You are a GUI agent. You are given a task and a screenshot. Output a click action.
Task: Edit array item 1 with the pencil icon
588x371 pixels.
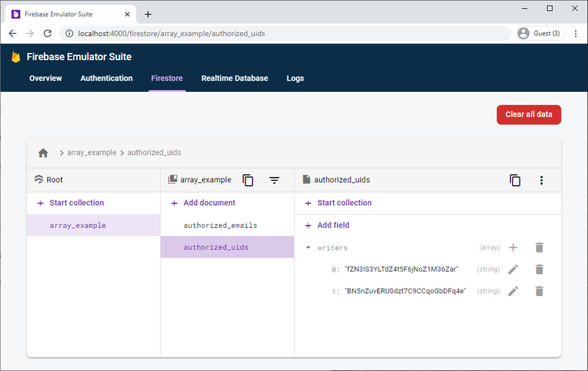[514, 291]
